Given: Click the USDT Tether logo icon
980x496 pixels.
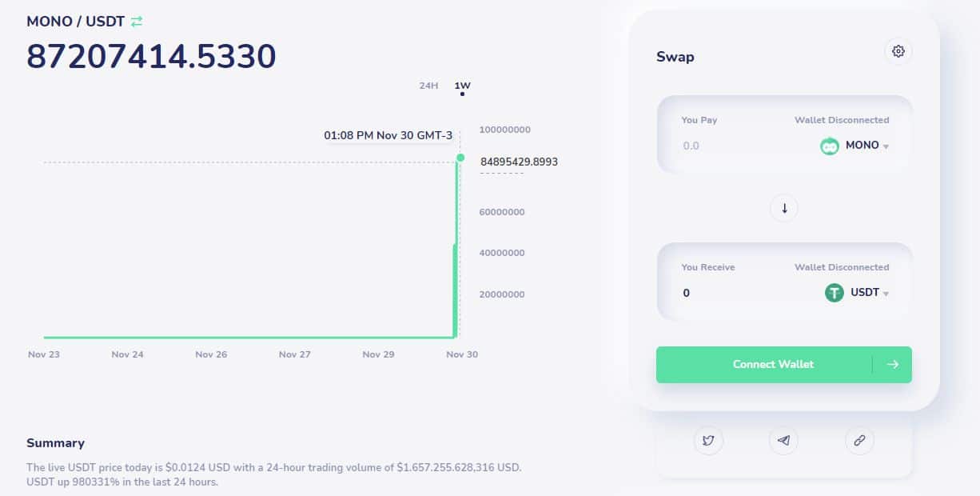Looking at the screenshot, I should pos(834,293).
